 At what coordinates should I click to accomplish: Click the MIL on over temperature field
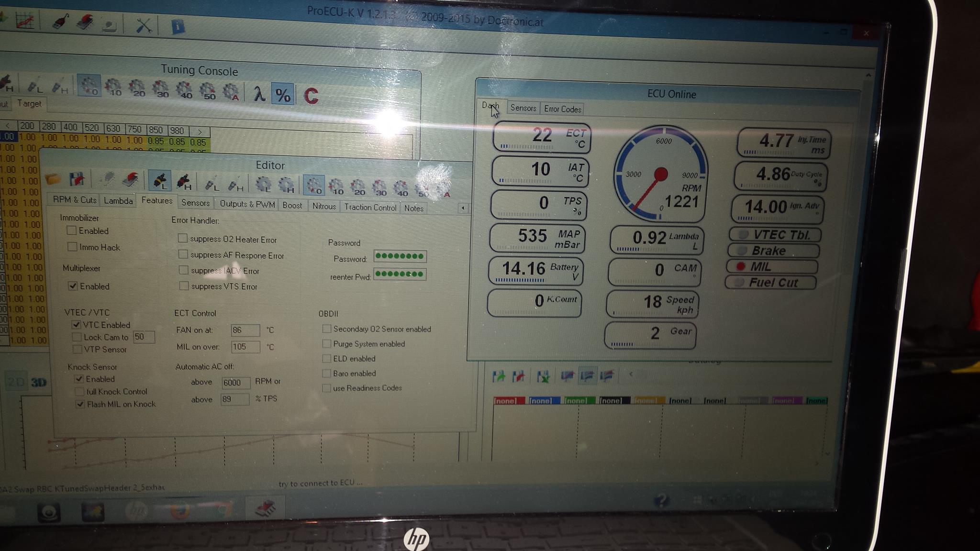(245, 347)
